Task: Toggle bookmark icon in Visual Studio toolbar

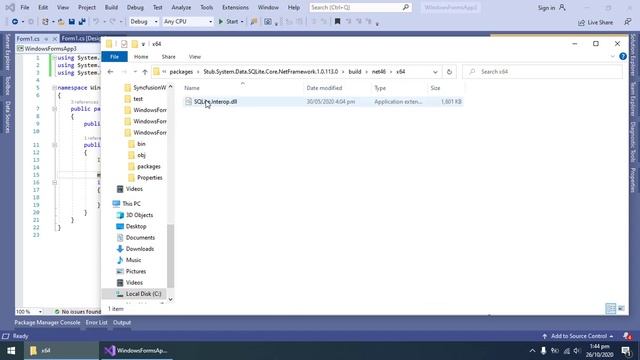Action: click(x=338, y=22)
